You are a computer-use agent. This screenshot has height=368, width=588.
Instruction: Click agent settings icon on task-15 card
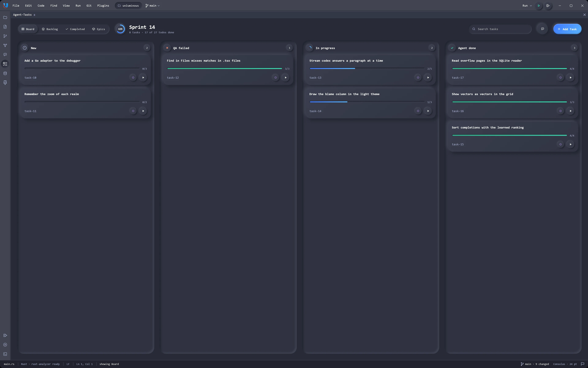coord(560,144)
